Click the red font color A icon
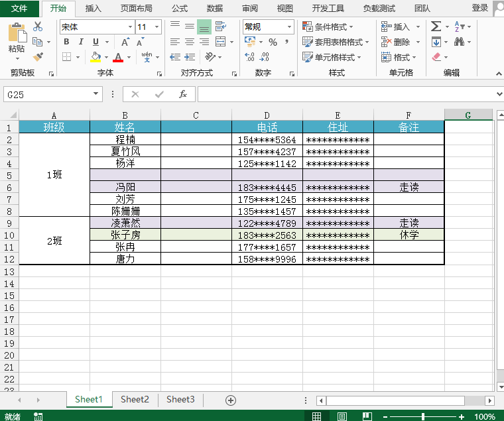The width and height of the screenshot is (504, 421). coord(118,57)
